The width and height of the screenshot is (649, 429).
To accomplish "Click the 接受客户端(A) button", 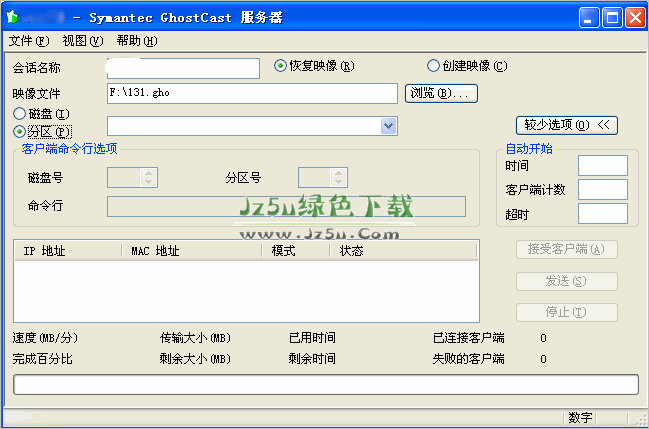I will (567, 249).
